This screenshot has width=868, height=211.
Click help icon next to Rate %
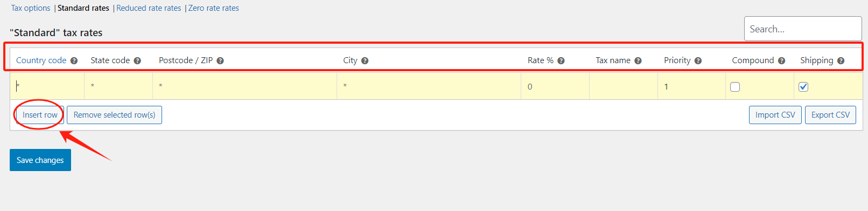click(561, 61)
